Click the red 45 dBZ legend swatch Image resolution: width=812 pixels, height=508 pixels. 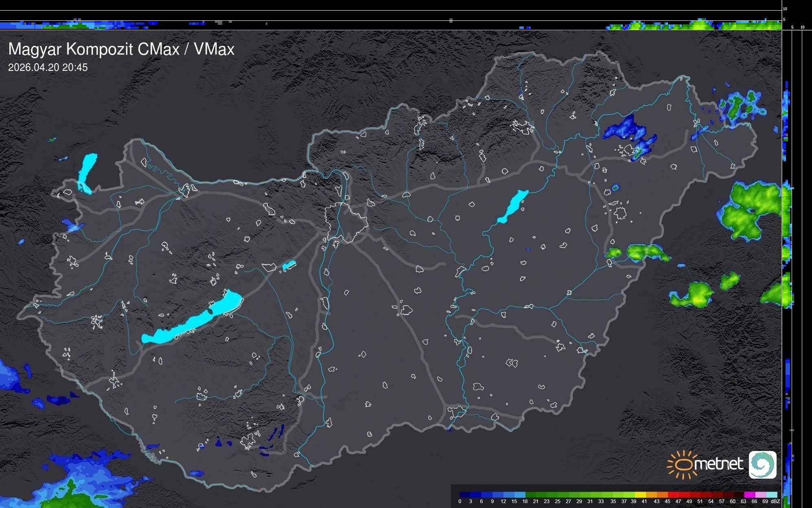(x=673, y=495)
